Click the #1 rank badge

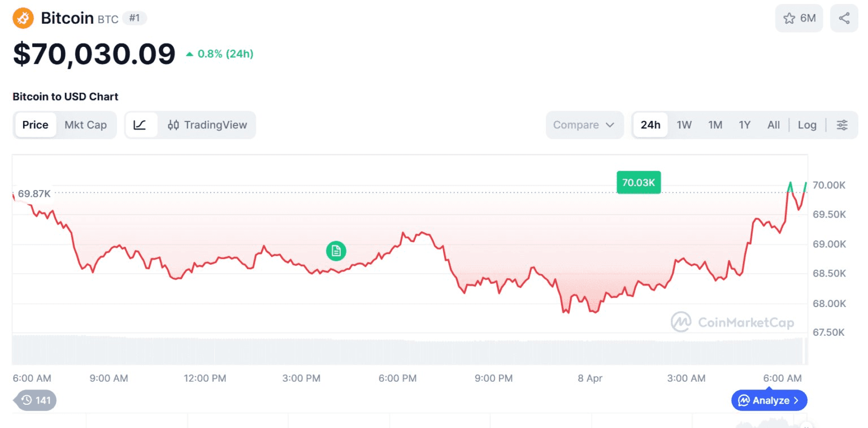pyautogui.click(x=134, y=18)
